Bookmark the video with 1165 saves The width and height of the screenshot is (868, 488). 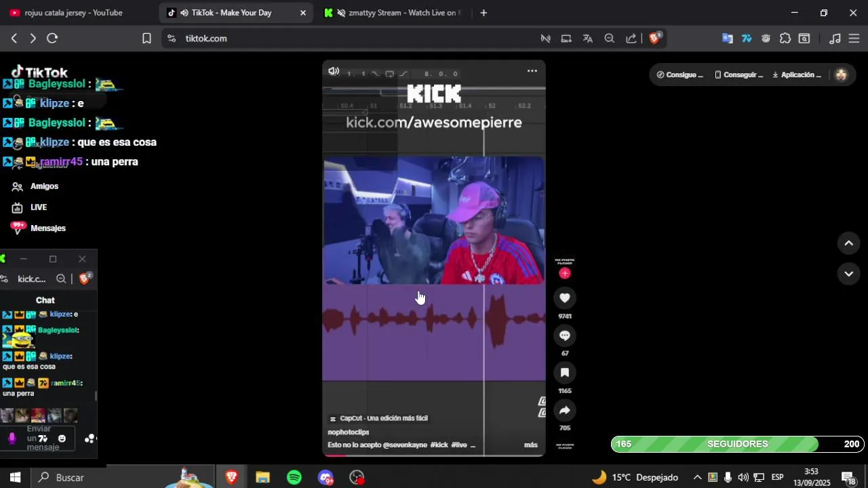(x=564, y=372)
